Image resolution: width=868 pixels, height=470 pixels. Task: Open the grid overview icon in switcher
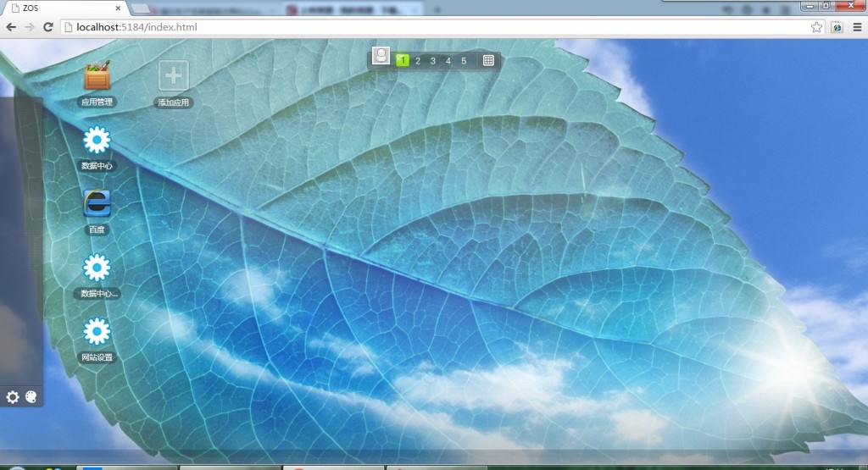click(488, 60)
